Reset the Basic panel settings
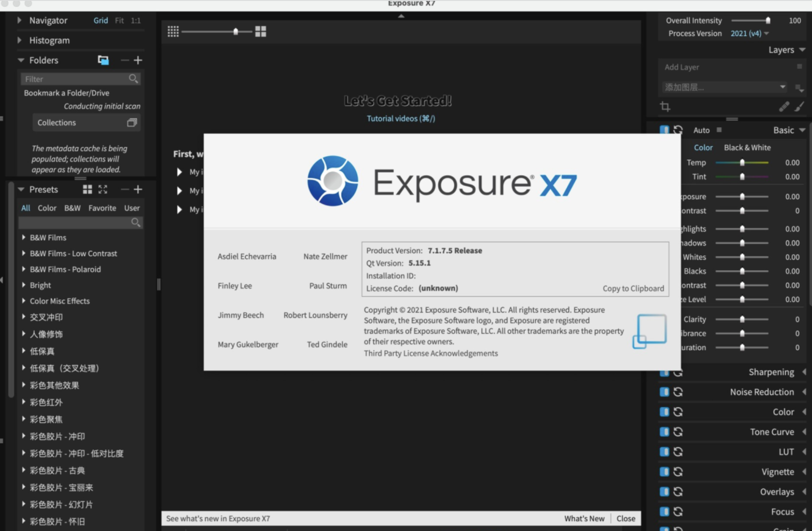The width and height of the screenshot is (812, 531). [x=678, y=130]
